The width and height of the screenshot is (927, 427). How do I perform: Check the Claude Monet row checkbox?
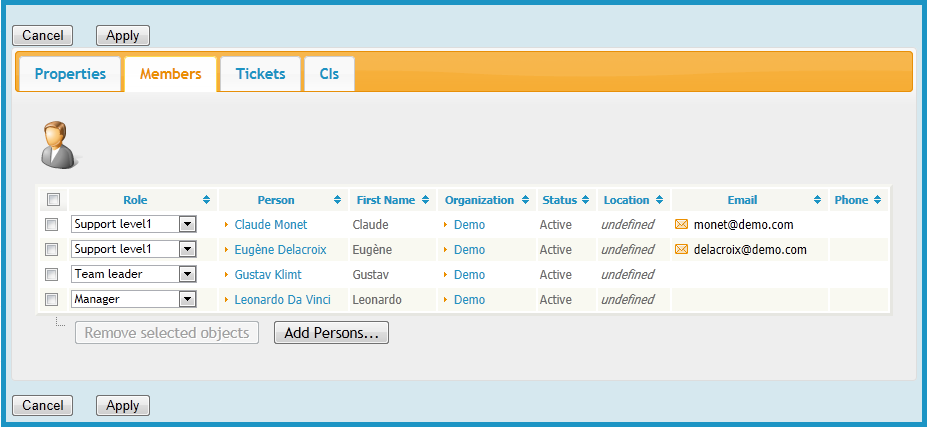(52, 225)
